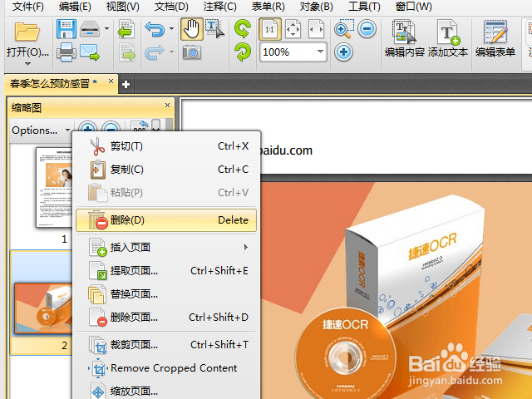Select the text Select tool
The width and height of the screenshot is (532, 399).
point(215,29)
